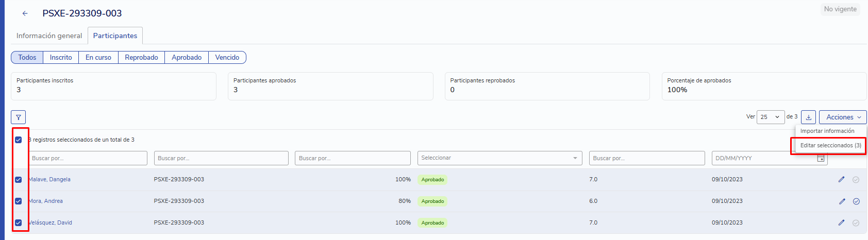
Task: Open the Ver 25 page size dropdown
Action: [770, 117]
